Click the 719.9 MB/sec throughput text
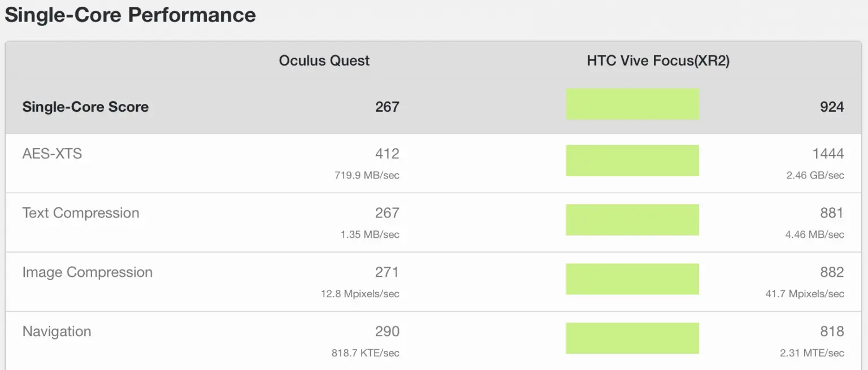Viewport: 868px width, 370px height. (367, 176)
